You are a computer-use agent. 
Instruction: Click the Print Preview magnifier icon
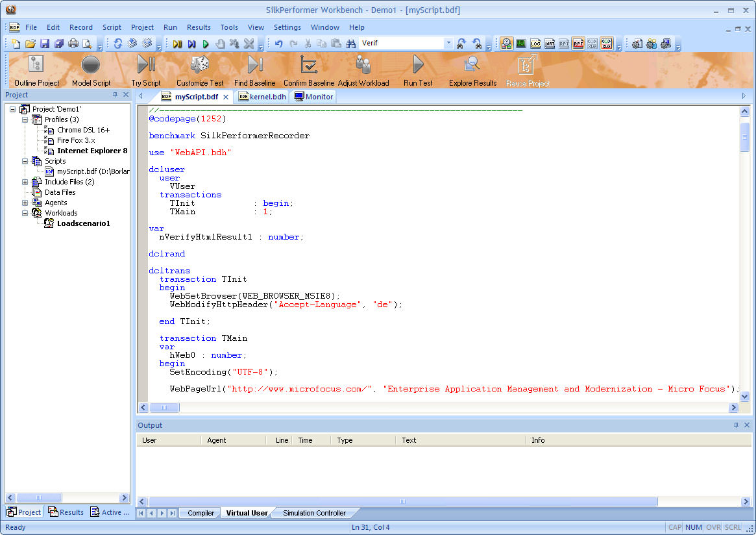[87, 44]
